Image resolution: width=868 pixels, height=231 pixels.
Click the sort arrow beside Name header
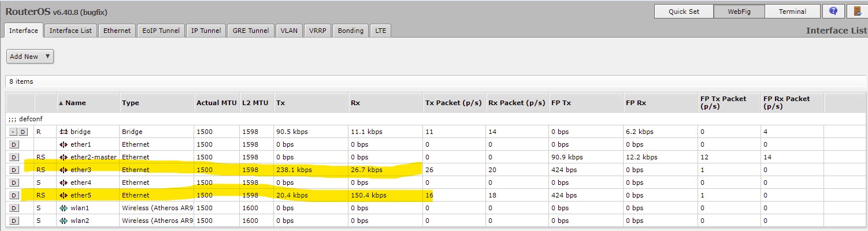61,103
